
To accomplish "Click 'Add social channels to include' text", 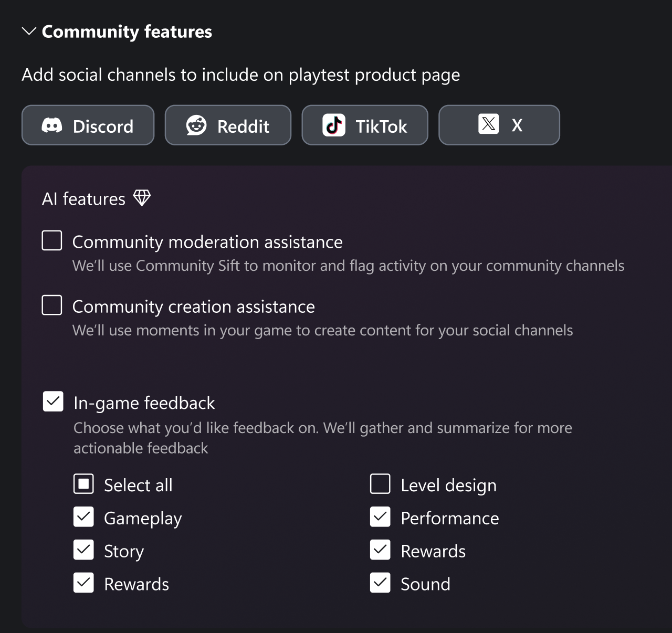I will tap(240, 75).
